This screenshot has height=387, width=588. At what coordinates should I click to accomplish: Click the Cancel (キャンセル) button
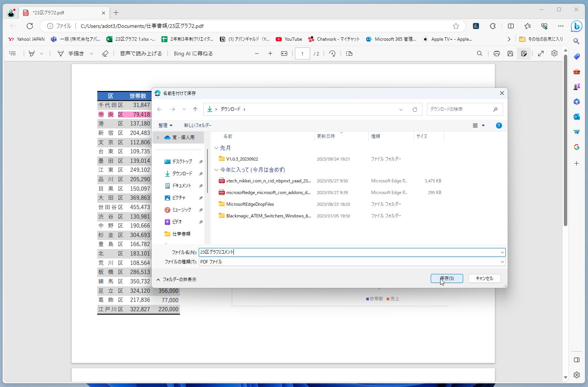pyautogui.click(x=484, y=278)
